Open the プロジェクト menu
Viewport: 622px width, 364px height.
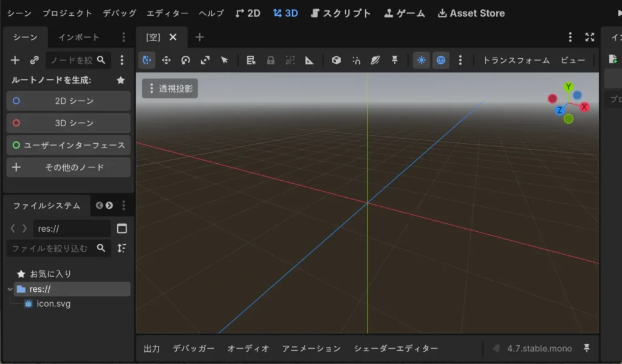[x=67, y=13]
